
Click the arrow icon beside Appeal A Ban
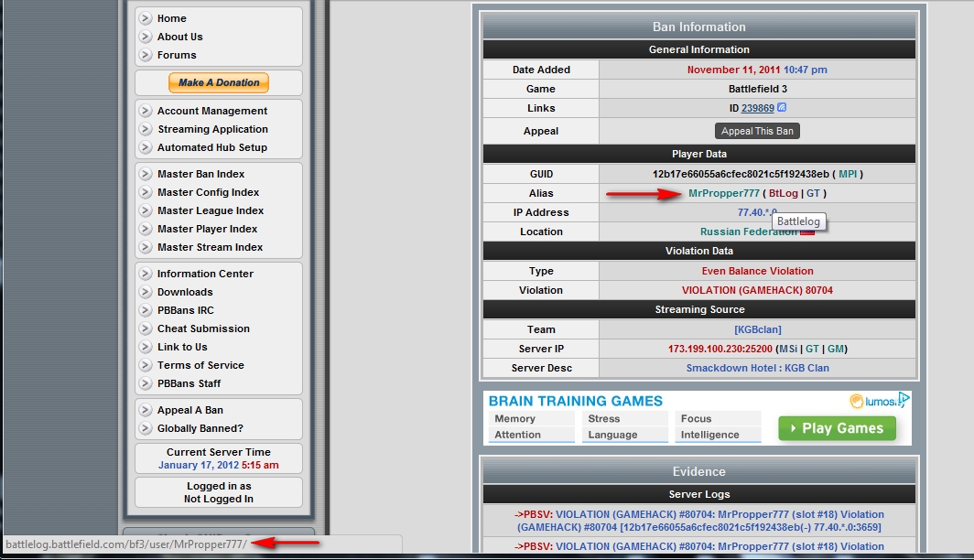(x=146, y=410)
